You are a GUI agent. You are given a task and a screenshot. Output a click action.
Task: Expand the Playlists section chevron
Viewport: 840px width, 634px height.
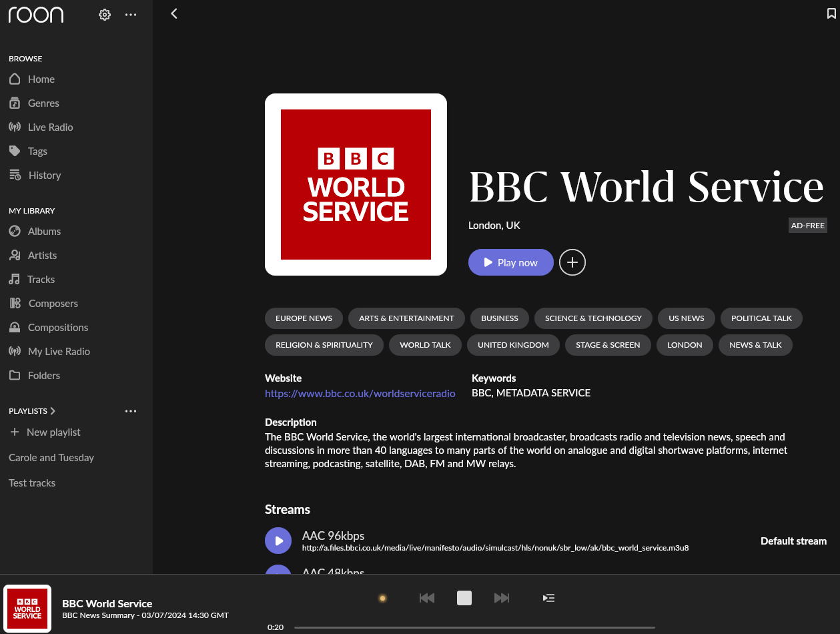click(53, 411)
